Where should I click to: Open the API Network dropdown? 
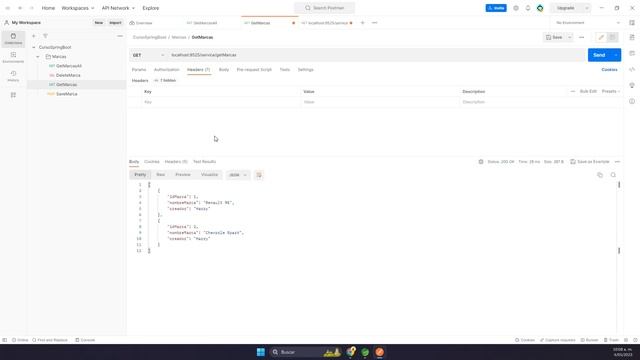(x=118, y=8)
